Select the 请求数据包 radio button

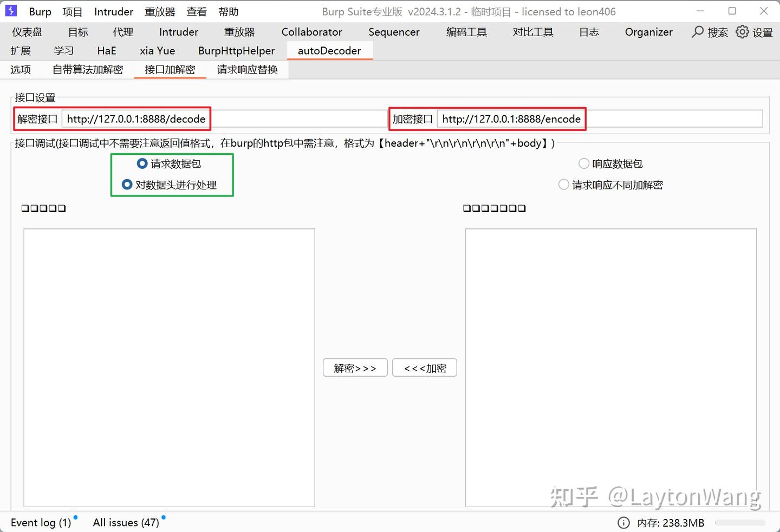pyautogui.click(x=142, y=163)
